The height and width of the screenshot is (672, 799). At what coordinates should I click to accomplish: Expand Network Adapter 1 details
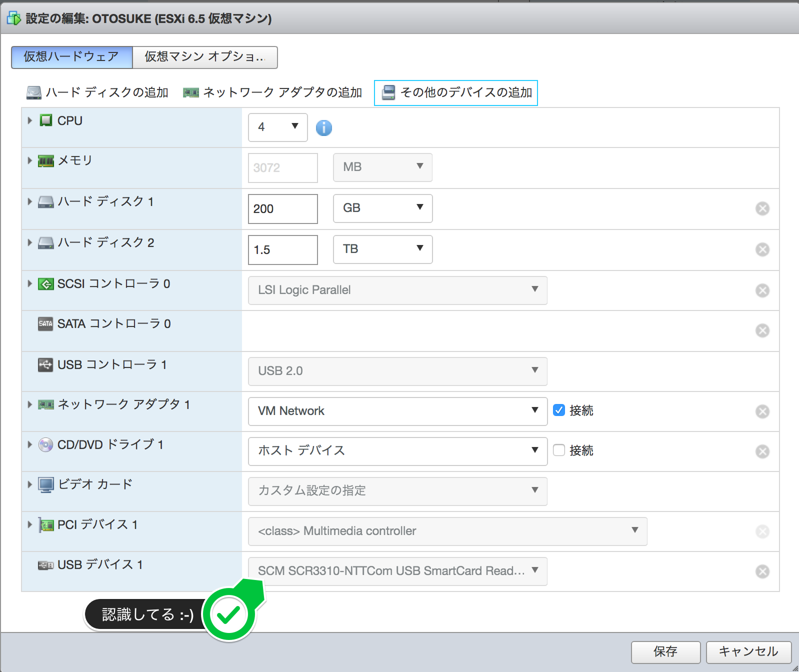pyautogui.click(x=30, y=404)
